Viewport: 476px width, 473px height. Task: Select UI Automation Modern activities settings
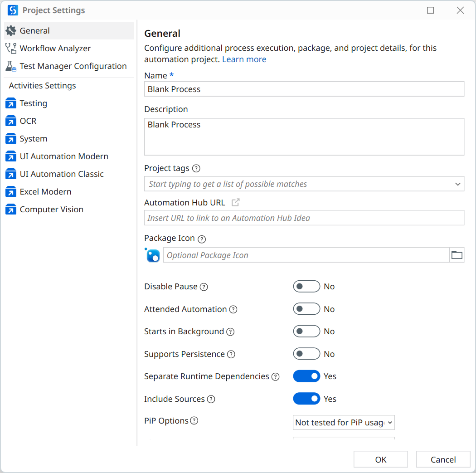click(x=63, y=156)
